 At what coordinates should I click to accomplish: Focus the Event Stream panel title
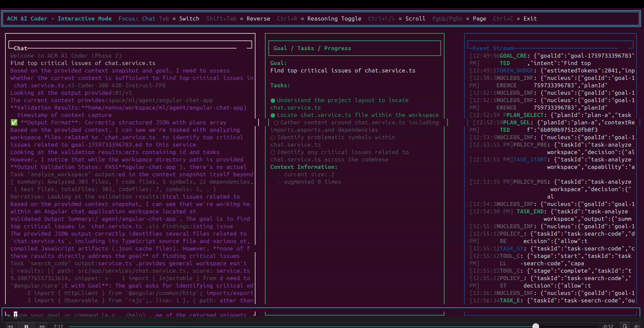click(493, 48)
